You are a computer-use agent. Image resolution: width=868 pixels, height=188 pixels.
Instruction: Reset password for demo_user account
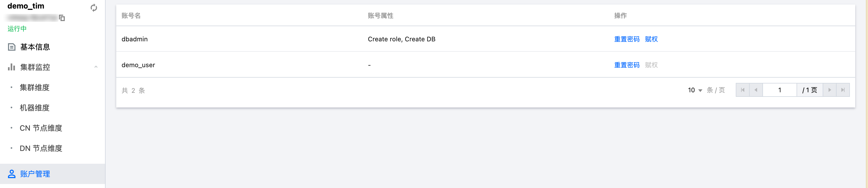point(627,65)
